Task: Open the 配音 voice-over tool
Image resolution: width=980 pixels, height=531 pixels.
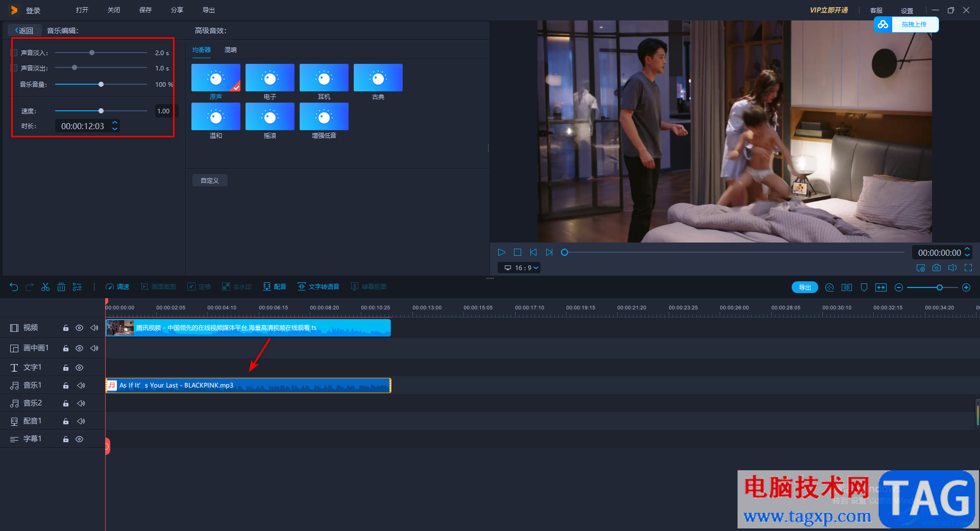Action: coord(275,287)
